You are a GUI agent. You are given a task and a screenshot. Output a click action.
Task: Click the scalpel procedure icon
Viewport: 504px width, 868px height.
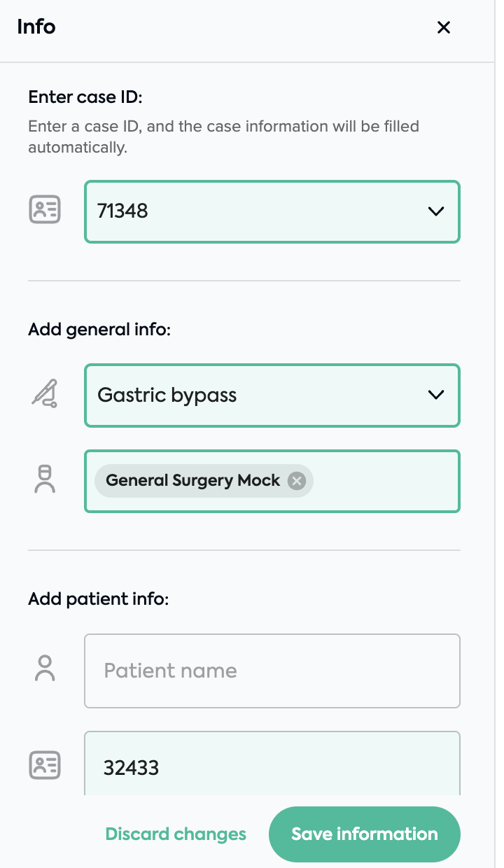pos(45,394)
